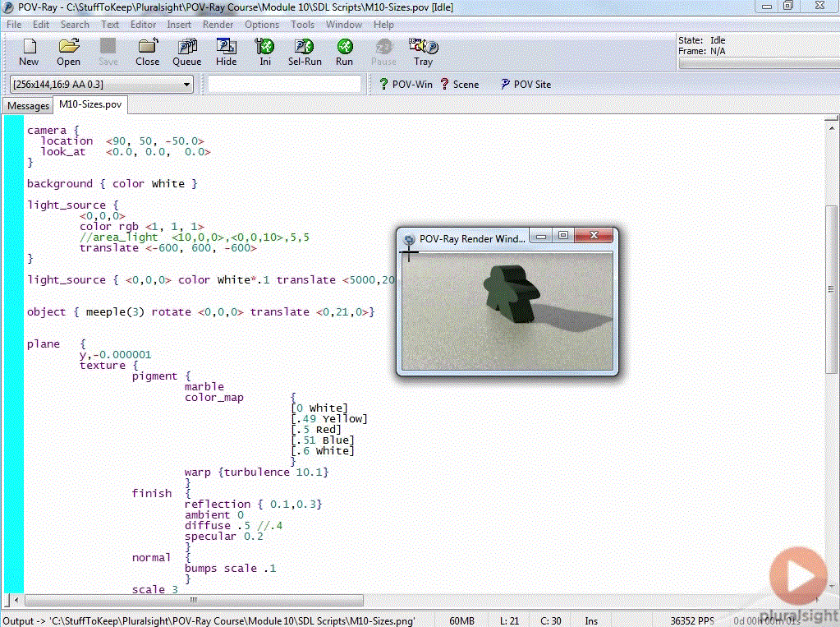This screenshot has width=840, height=627.
Task: Close the POV-Ray Render Window
Action: 594,236
